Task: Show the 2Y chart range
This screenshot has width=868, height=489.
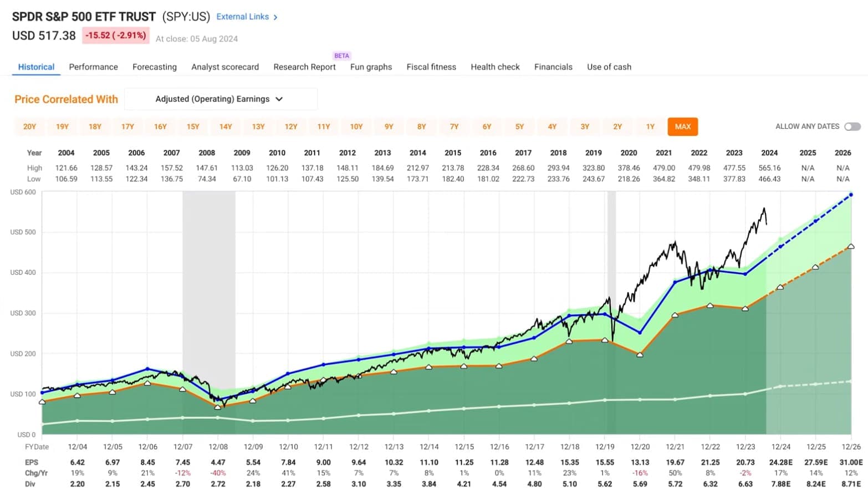Action: (617, 126)
